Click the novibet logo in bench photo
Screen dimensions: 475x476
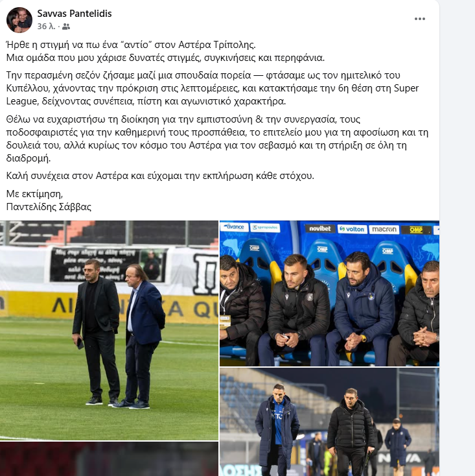[x=319, y=228]
